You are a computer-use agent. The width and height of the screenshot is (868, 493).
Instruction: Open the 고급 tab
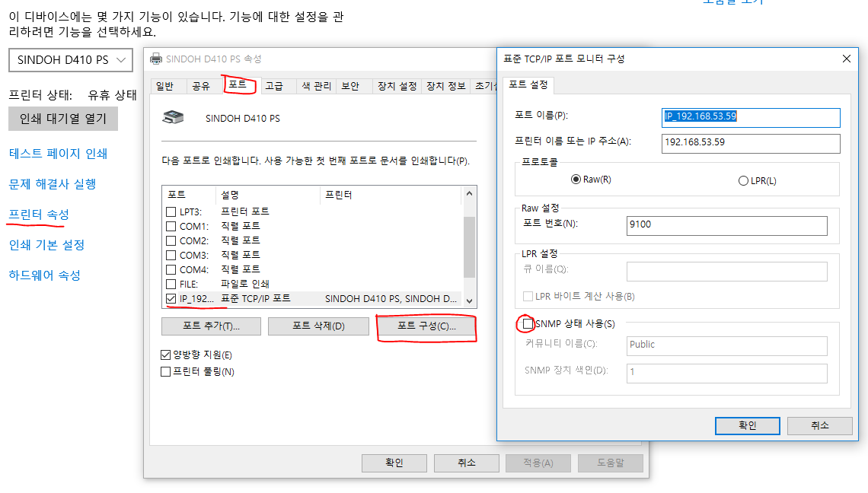(274, 86)
